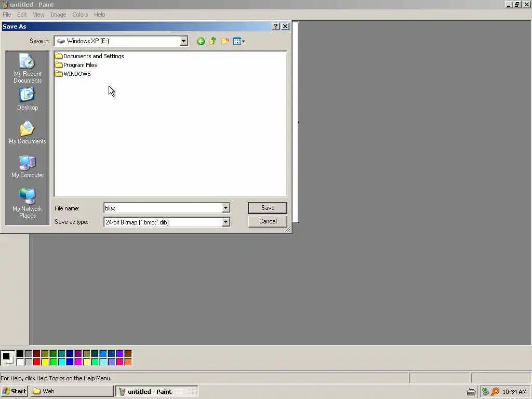The height and width of the screenshot is (399, 532).
Task: Click the dialog resize grip corner
Action: 287,230
